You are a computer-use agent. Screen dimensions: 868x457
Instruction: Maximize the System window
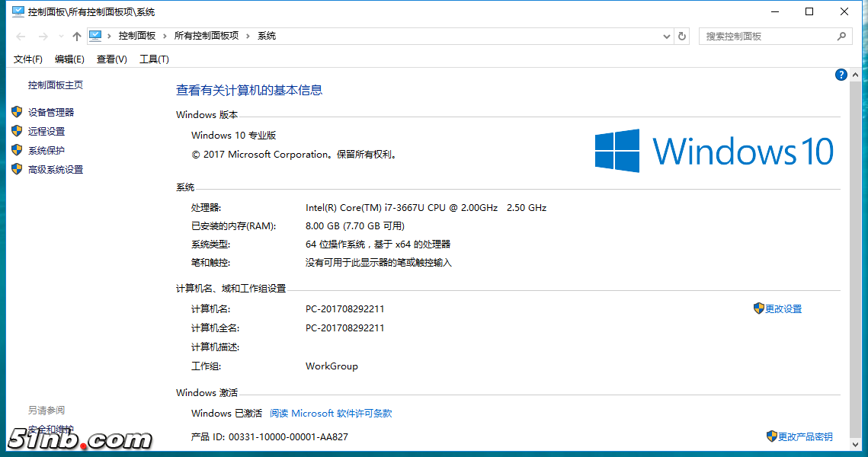click(809, 11)
